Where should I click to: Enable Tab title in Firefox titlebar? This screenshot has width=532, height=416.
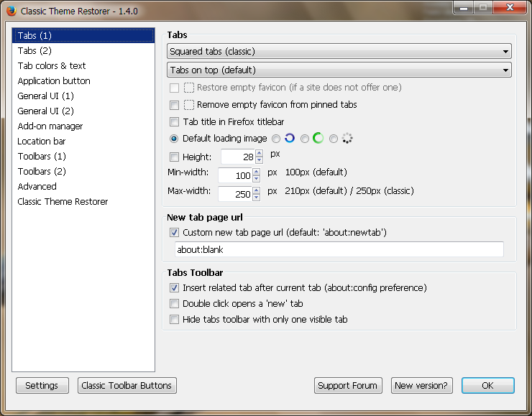point(175,121)
